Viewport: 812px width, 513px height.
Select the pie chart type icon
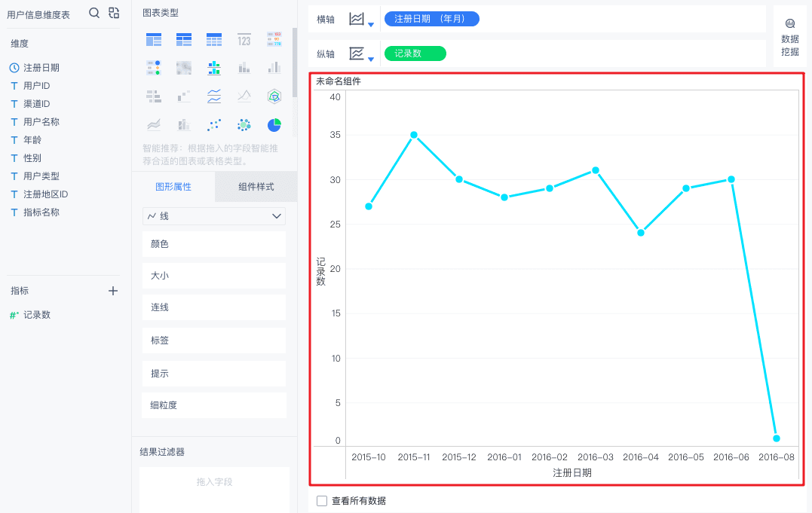pos(274,125)
